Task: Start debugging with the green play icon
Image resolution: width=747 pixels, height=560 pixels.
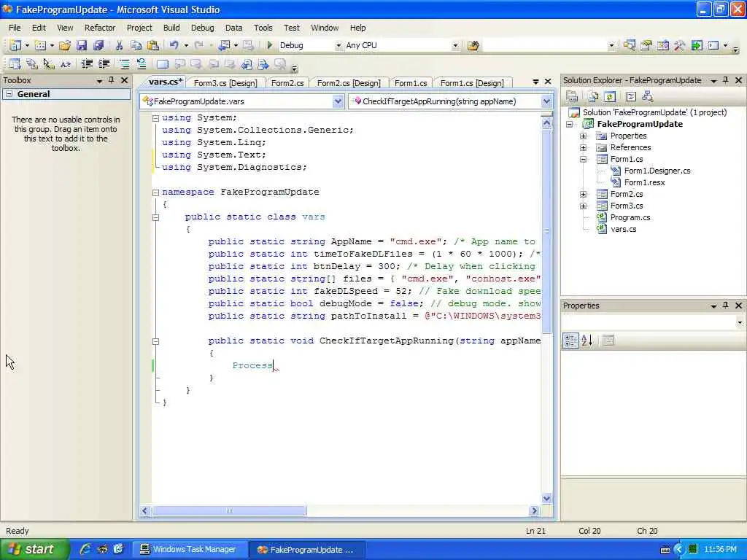Action: (270, 45)
